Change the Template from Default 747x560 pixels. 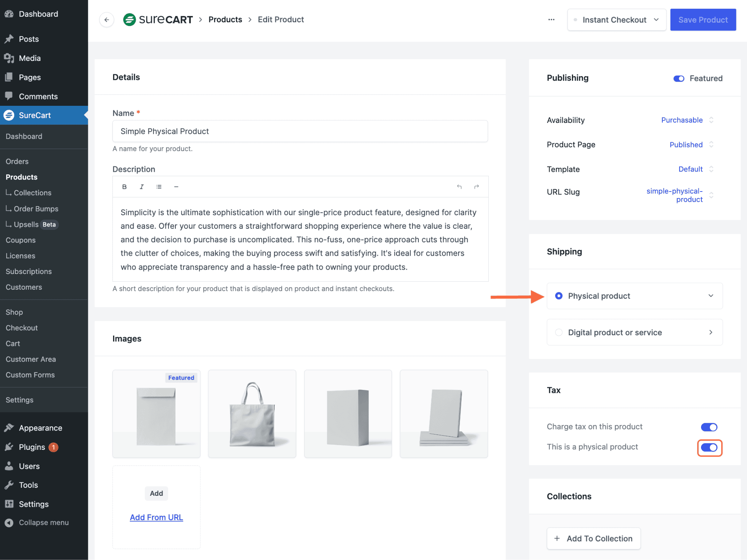pos(690,169)
